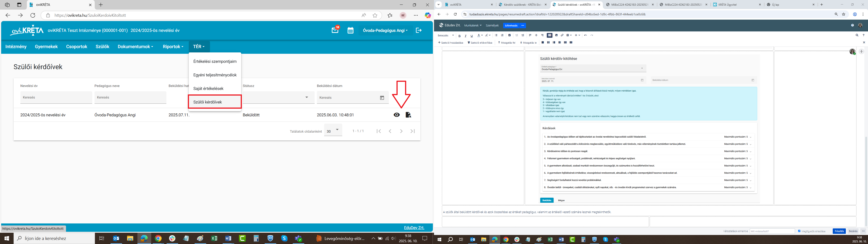Click the Underline formatting button

click(x=472, y=36)
